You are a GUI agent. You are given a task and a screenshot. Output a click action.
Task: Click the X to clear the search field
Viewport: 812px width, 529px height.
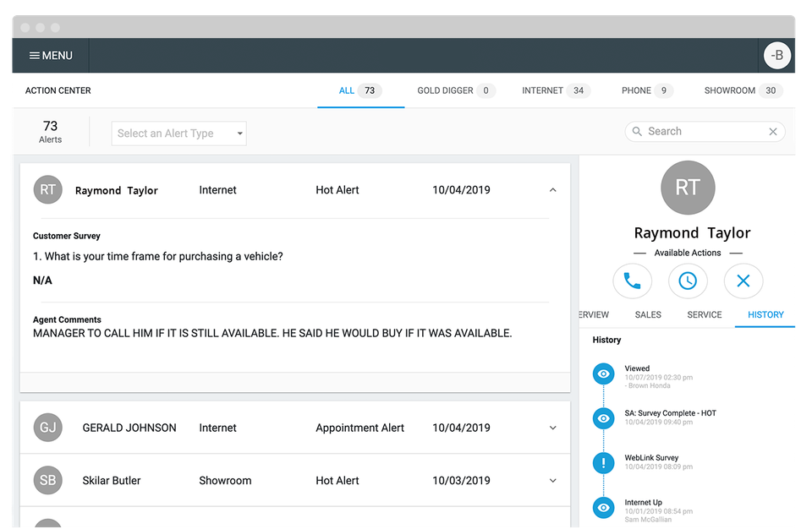(774, 131)
